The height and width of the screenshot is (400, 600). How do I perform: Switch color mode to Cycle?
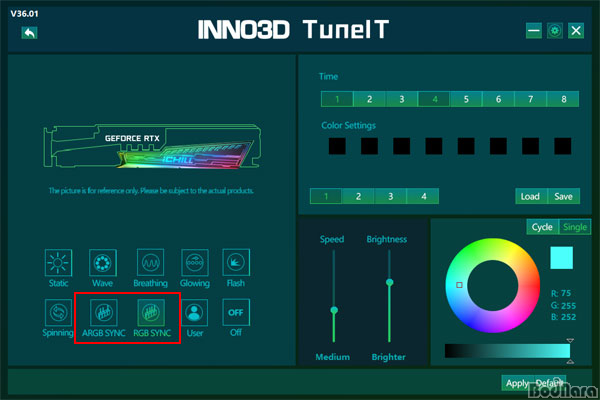542,227
